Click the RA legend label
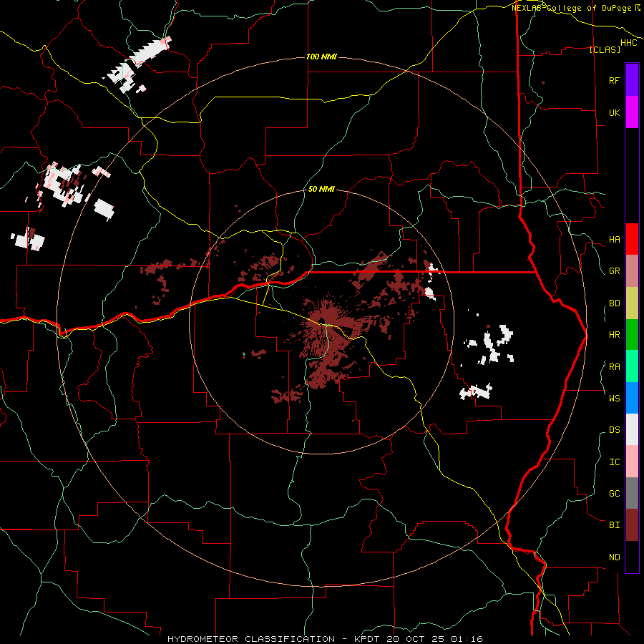The width and height of the screenshot is (644, 644). 614,367
